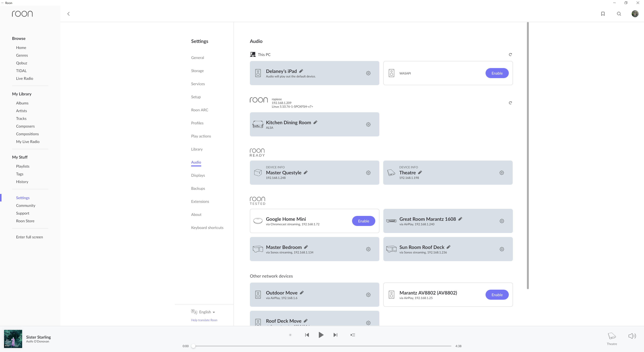Enable Marantz AV8802 AirPlay device
This screenshot has width=644, height=352.
pos(497,295)
